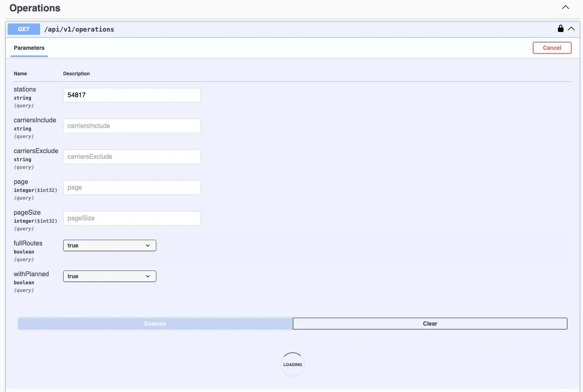Click the Name column header
583x392 pixels.
tap(20, 74)
